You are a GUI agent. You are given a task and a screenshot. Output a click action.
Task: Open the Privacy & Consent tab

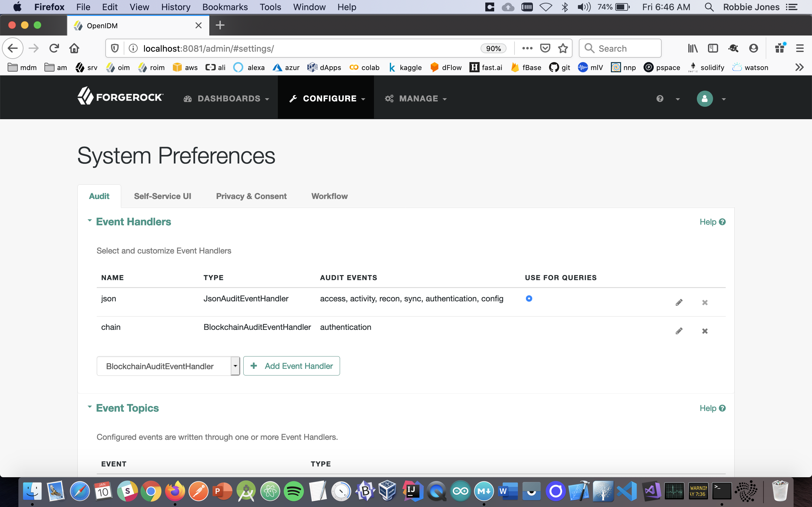251,196
